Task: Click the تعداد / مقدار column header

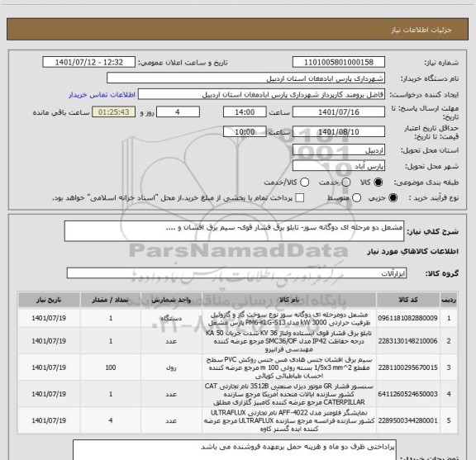Action: click(x=111, y=300)
